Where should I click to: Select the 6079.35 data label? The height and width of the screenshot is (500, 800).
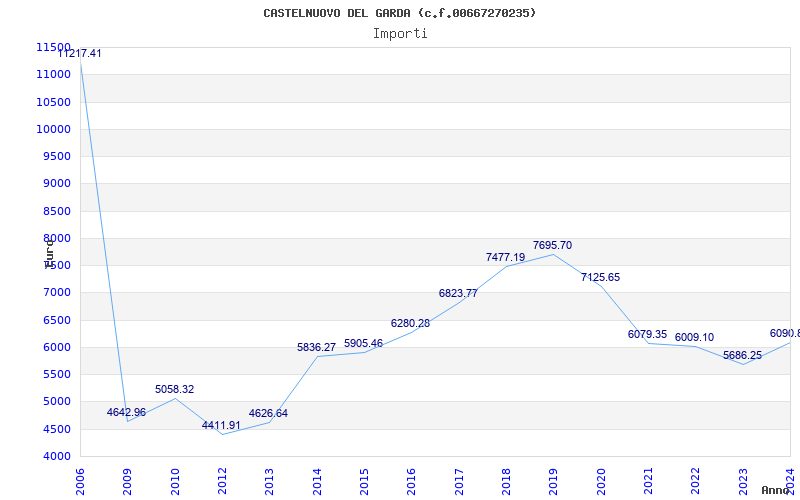coord(647,335)
